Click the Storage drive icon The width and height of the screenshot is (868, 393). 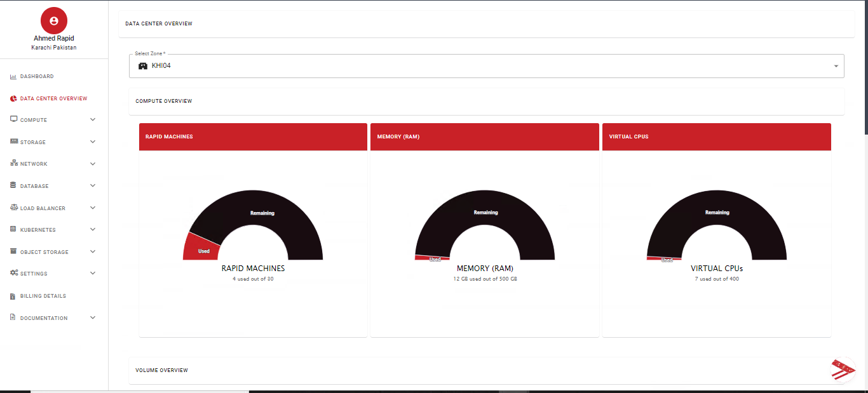point(13,142)
